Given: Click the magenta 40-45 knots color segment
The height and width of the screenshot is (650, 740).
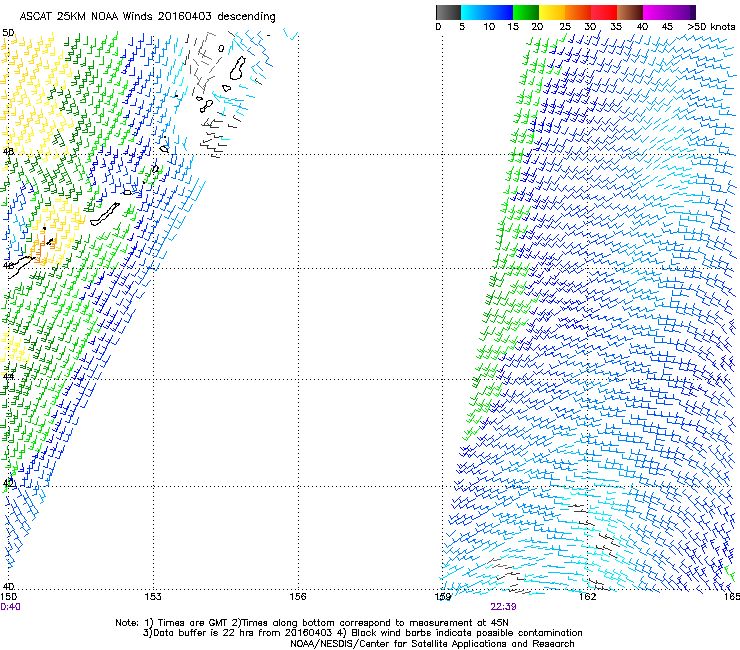Looking at the screenshot, I should point(658,12).
